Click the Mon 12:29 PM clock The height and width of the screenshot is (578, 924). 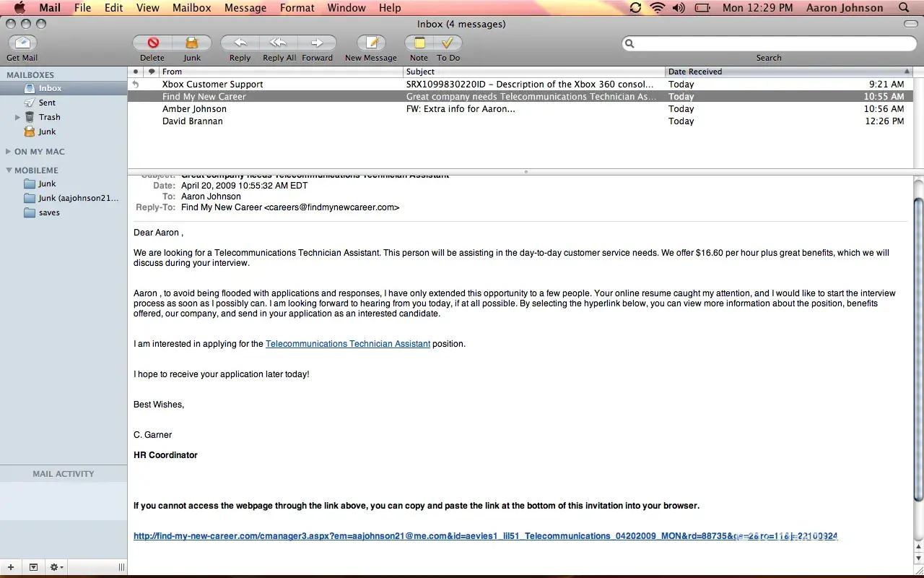[757, 8]
